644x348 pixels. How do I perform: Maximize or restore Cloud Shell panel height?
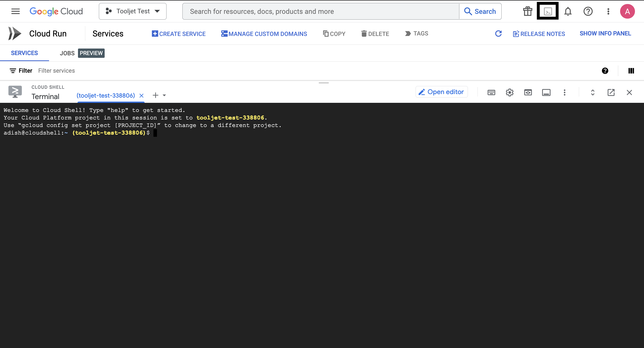[x=593, y=93]
